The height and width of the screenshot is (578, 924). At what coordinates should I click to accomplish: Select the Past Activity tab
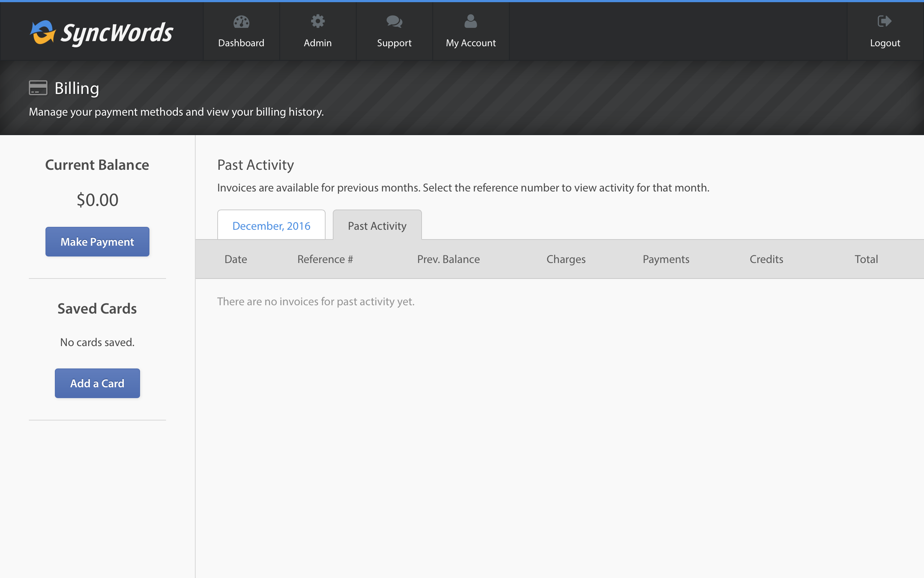point(377,225)
